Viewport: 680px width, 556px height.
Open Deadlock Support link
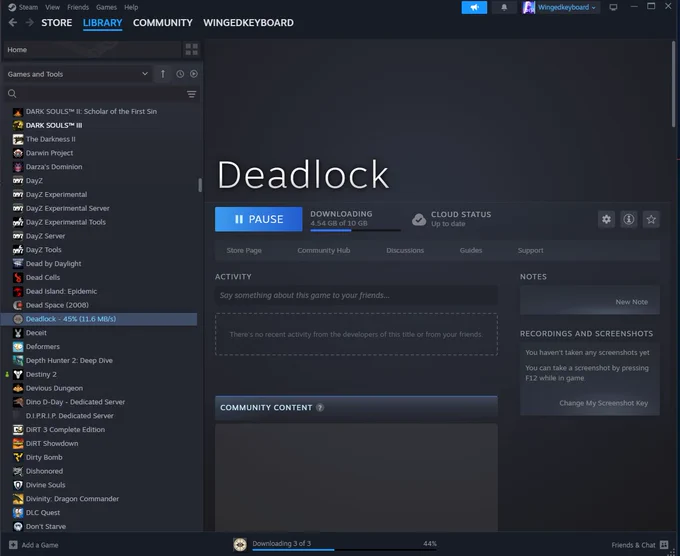tap(530, 250)
